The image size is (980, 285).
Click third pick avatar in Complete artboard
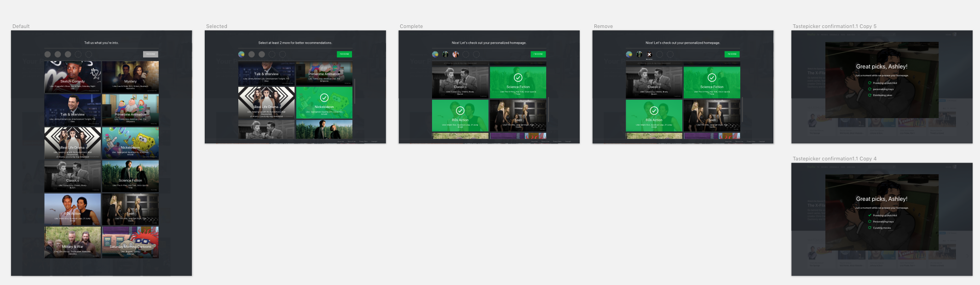[455, 54]
